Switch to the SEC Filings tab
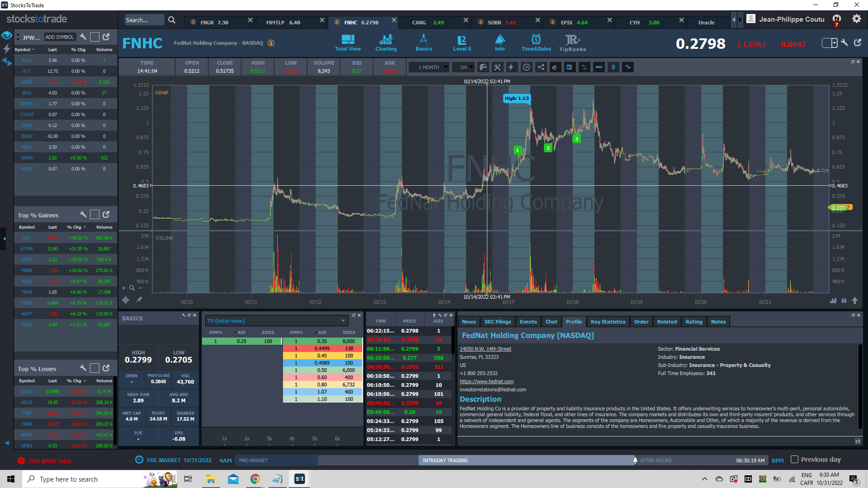Viewport: 868px width, 488px height. 497,322
